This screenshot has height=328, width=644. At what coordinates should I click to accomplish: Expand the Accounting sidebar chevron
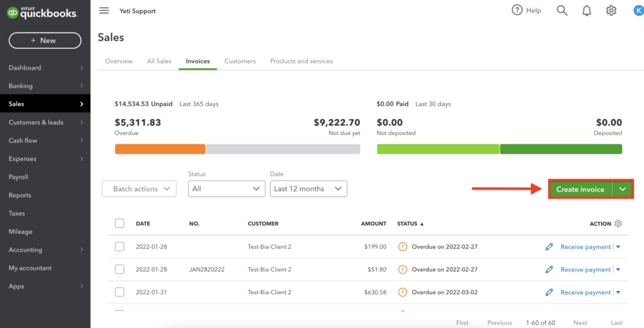coord(81,249)
